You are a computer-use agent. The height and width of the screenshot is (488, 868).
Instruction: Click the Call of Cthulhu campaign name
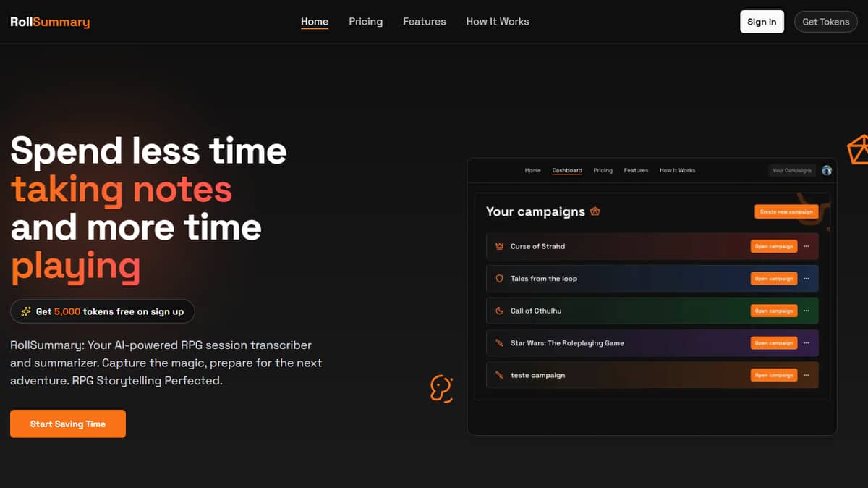click(x=536, y=311)
